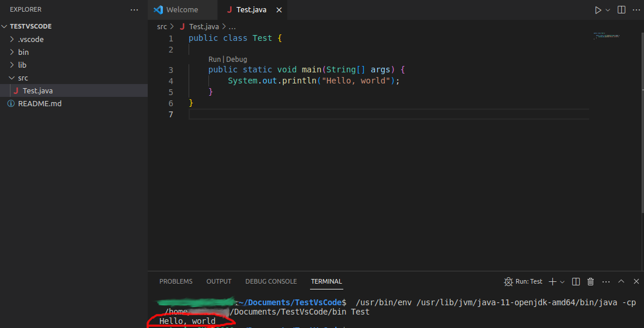The image size is (644, 328).
Task: Click the Java icon beside Test.java in Explorer
Action: click(16, 90)
